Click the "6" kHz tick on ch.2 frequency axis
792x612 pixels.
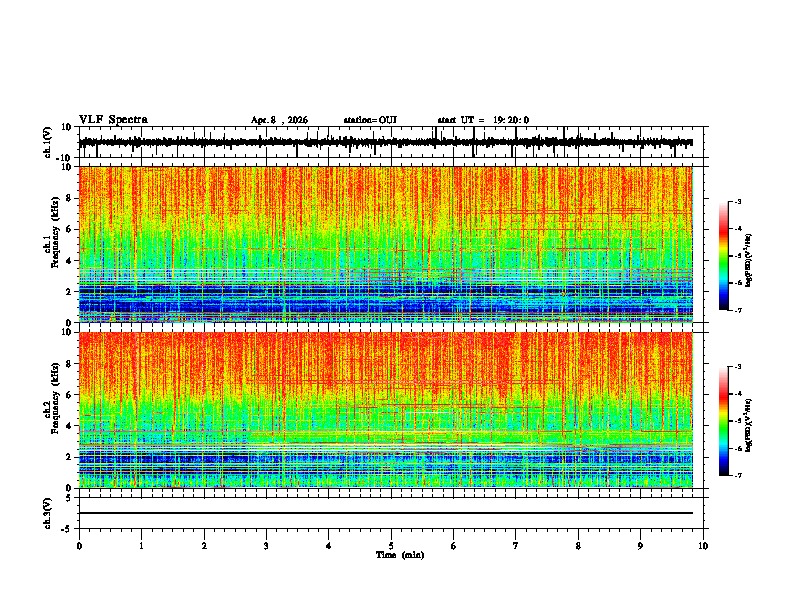70,395
